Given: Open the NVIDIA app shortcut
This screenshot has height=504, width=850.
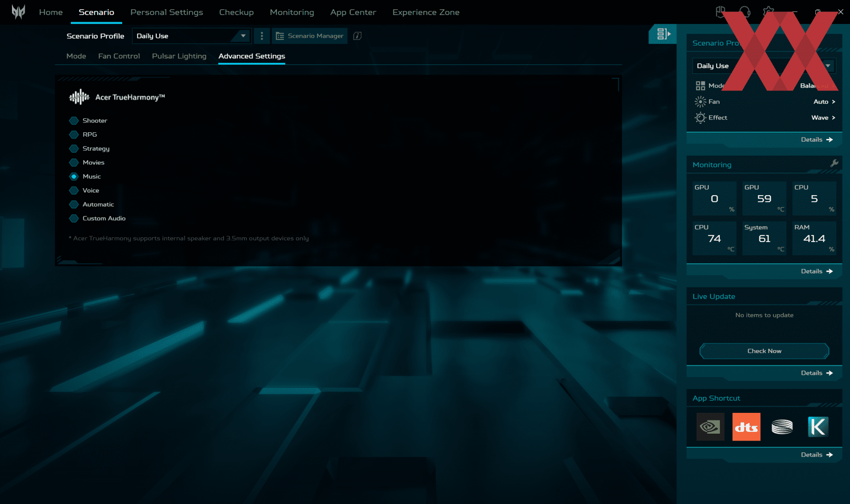Looking at the screenshot, I should tap(710, 427).
